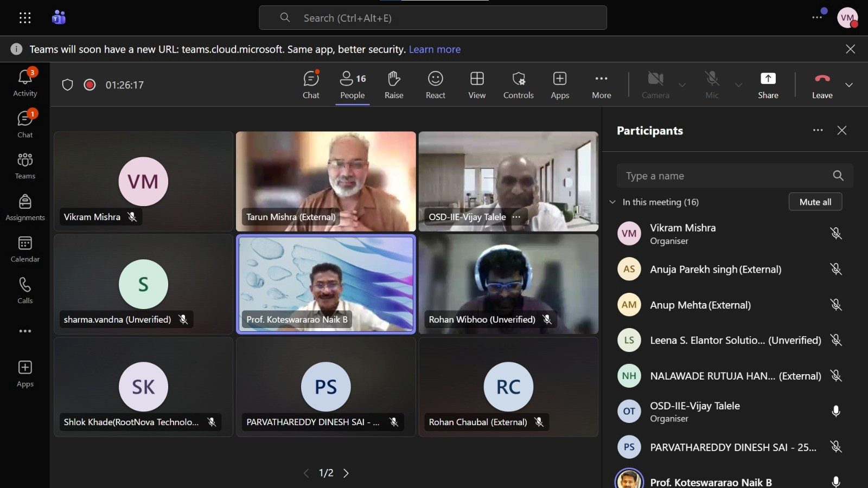This screenshot has height=488, width=868.
Task: Follow the Learn more link in banner
Action: [x=435, y=49]
